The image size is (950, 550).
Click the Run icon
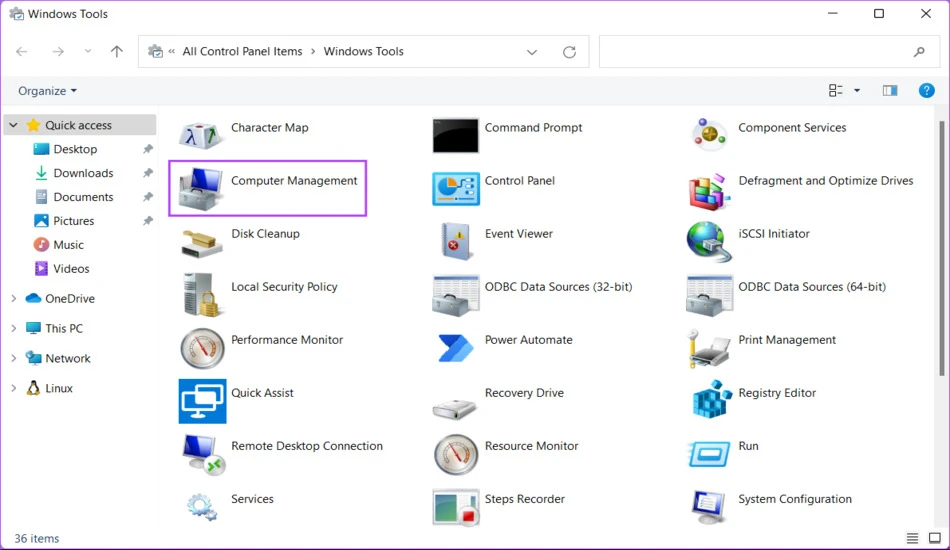tap(708, 454)
